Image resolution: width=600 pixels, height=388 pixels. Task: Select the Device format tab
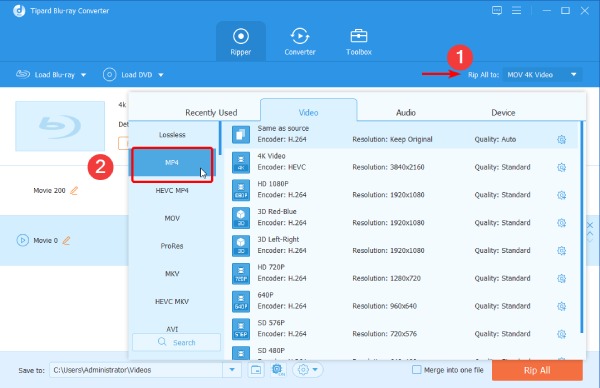503,112
